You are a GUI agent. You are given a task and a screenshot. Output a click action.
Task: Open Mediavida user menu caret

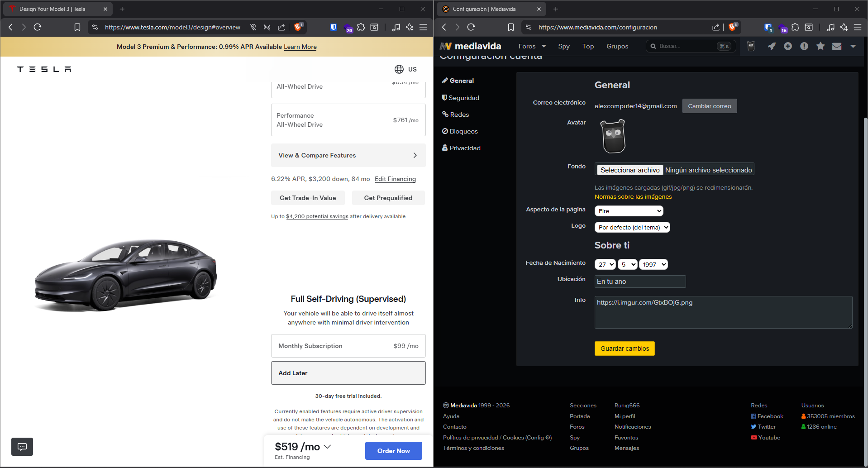[853, 46]
